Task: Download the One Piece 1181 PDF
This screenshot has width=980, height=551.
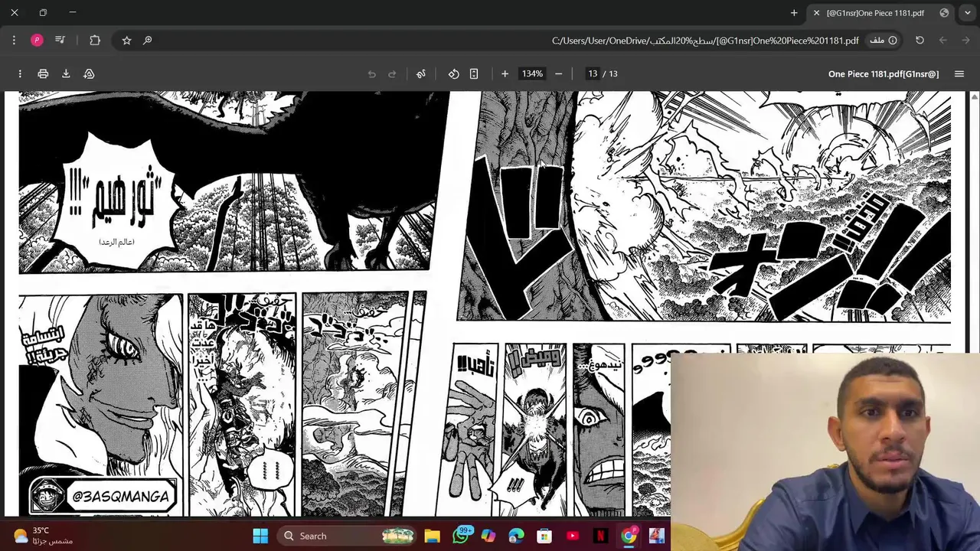Action: tap(66, 73)
